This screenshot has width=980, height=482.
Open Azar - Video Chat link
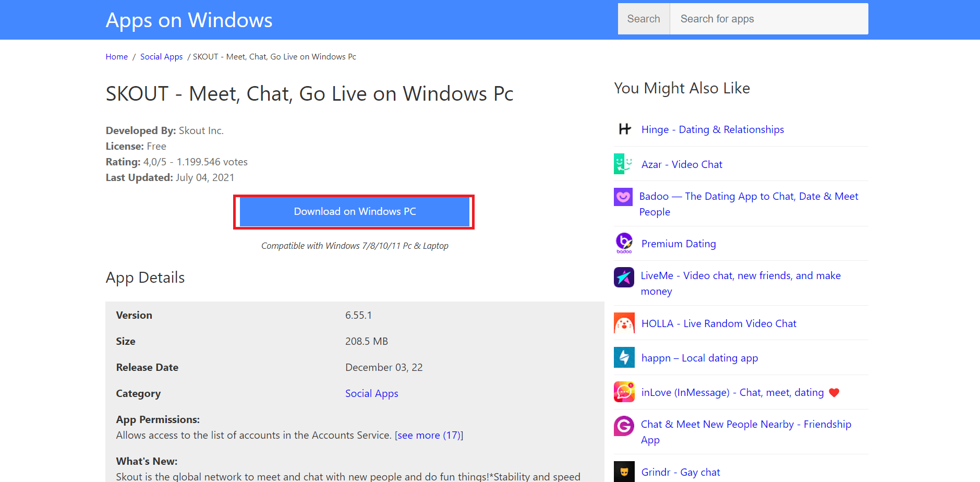click(682, 164)
